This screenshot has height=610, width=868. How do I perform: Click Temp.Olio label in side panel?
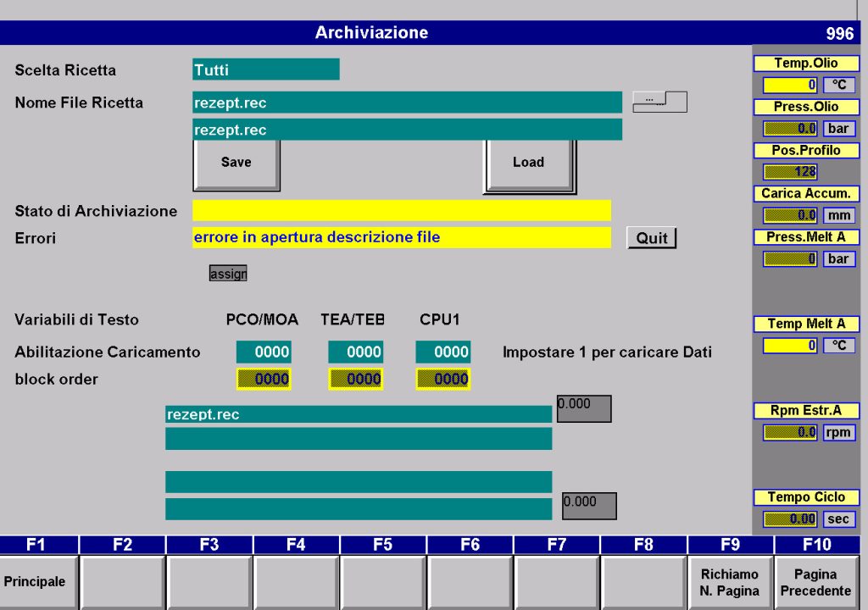tap(806, 63)
